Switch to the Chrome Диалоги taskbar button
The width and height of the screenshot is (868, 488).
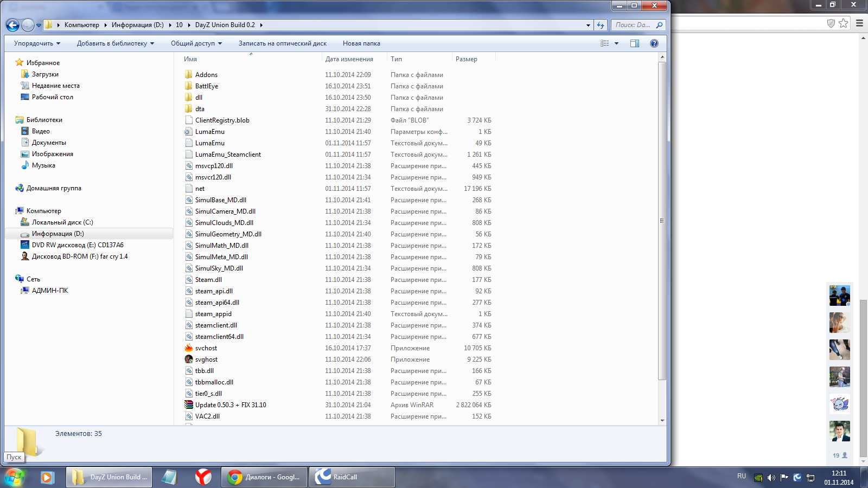[x=264, y=477]
